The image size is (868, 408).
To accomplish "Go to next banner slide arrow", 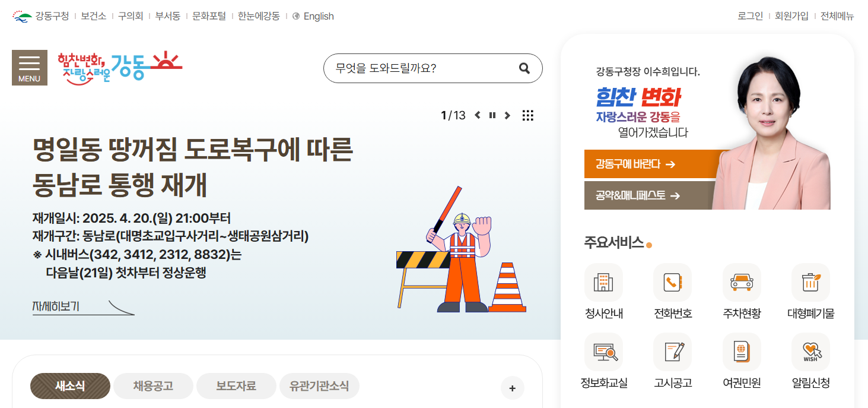I will click(507, 116).
